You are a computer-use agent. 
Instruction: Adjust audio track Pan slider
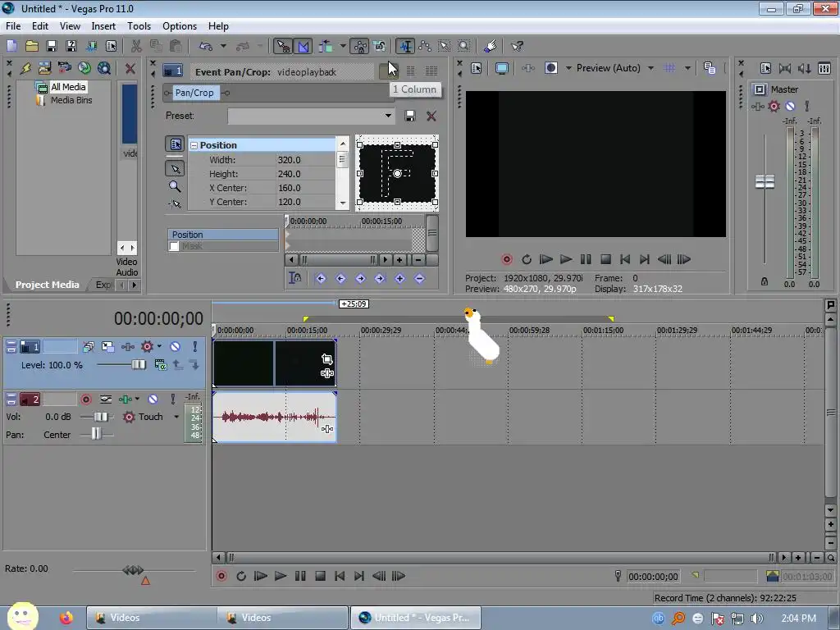(x=96, y=433)
